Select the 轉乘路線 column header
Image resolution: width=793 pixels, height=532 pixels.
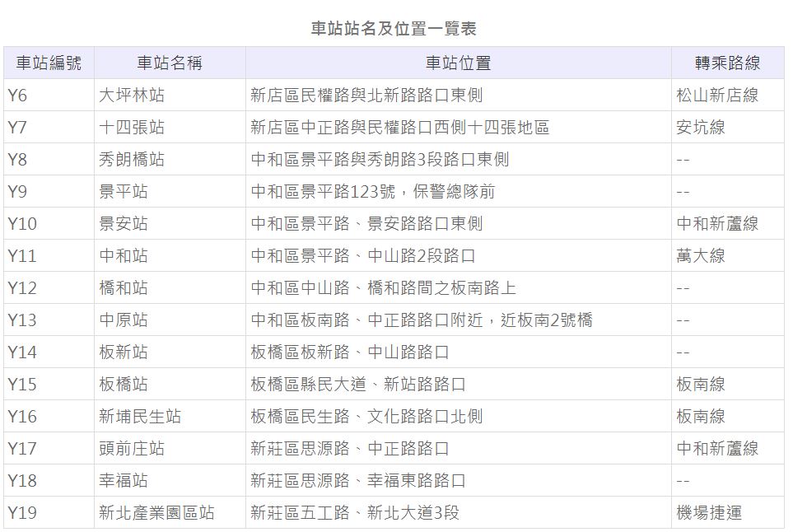727,63
